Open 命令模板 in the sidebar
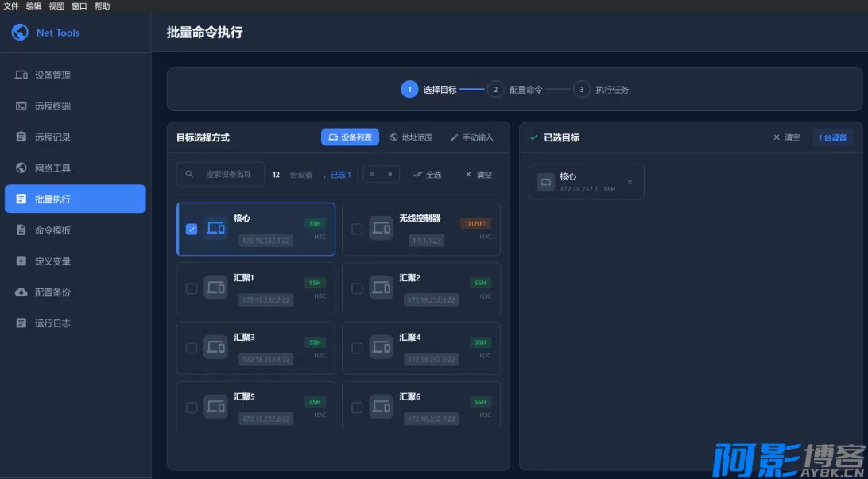 [52, 230]
